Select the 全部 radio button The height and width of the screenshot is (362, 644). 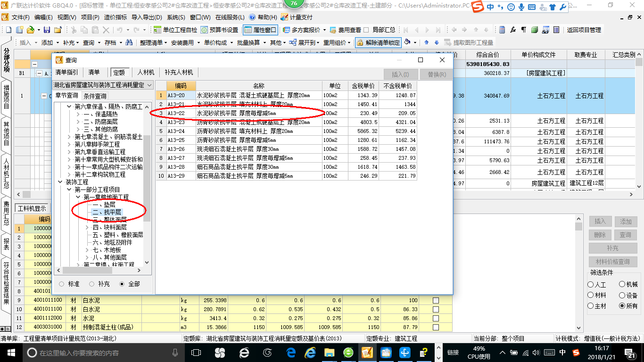point(122,284)
